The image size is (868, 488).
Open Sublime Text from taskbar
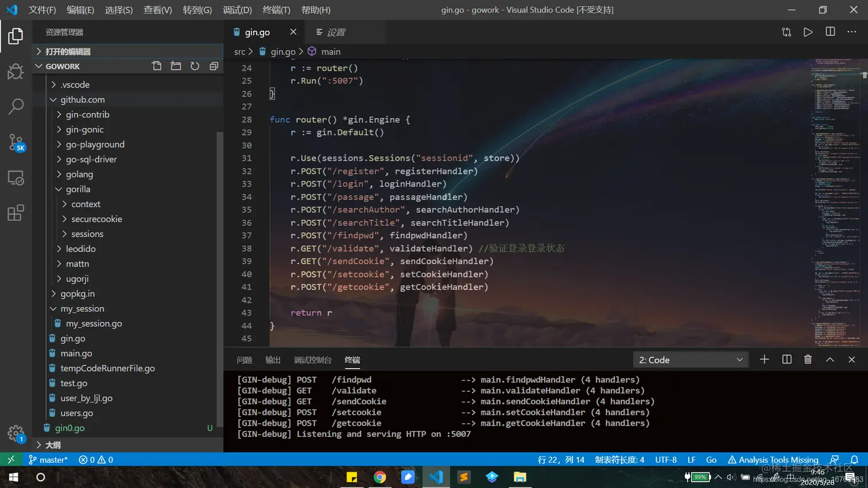(x=464, y=477)
